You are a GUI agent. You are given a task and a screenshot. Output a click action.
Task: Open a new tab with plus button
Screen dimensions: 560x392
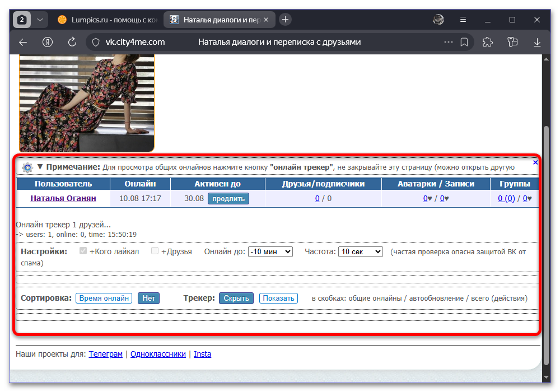[x=285, y=20]
